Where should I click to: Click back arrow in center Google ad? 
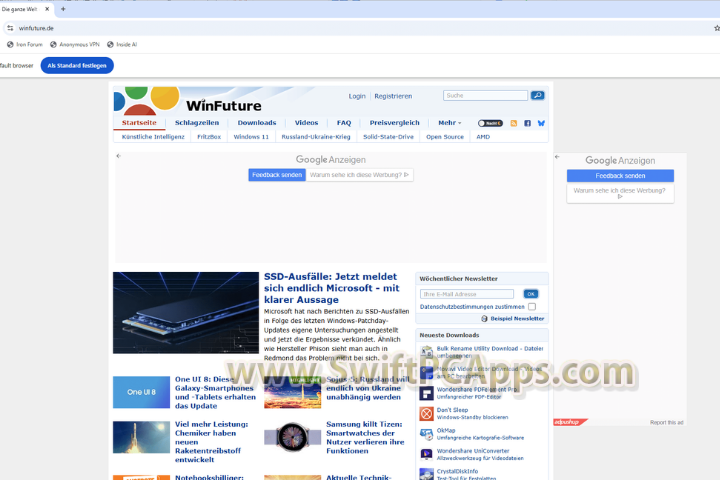tap(118, 156)
